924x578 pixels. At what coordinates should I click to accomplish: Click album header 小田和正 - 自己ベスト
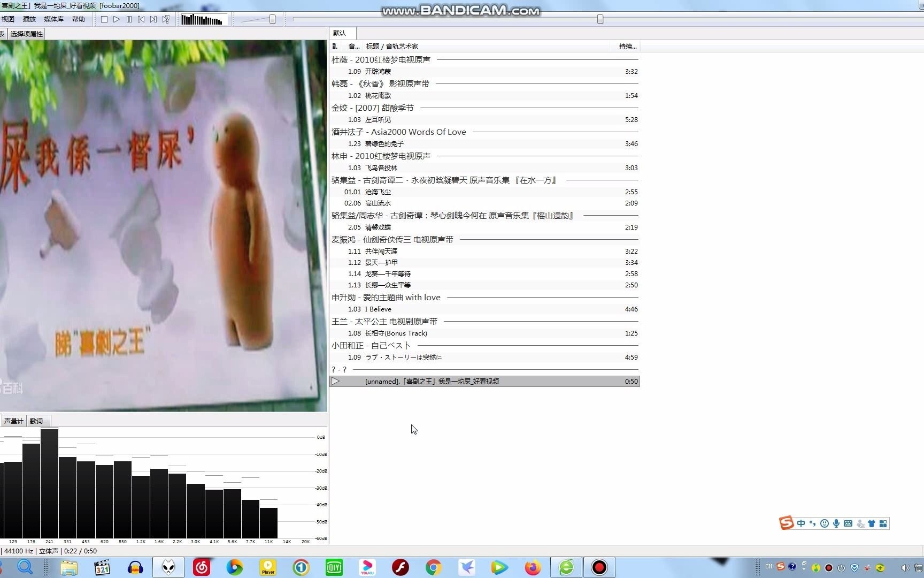click(x=371, y=346)
